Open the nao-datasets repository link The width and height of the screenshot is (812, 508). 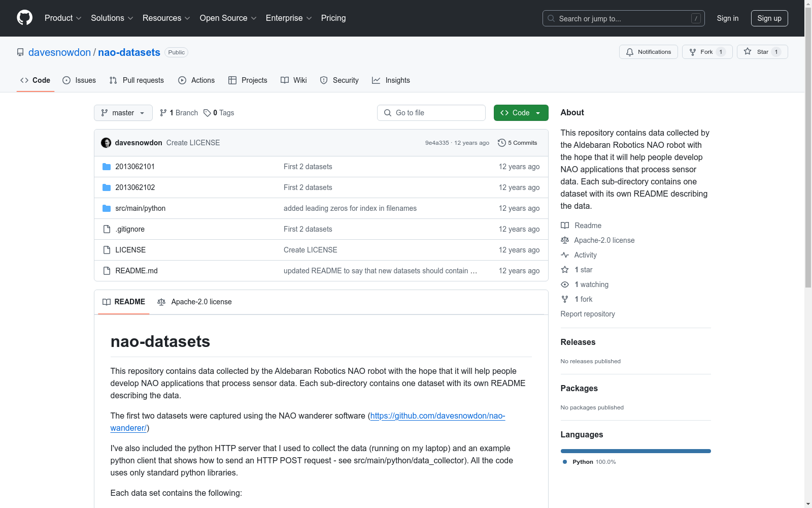129,52
